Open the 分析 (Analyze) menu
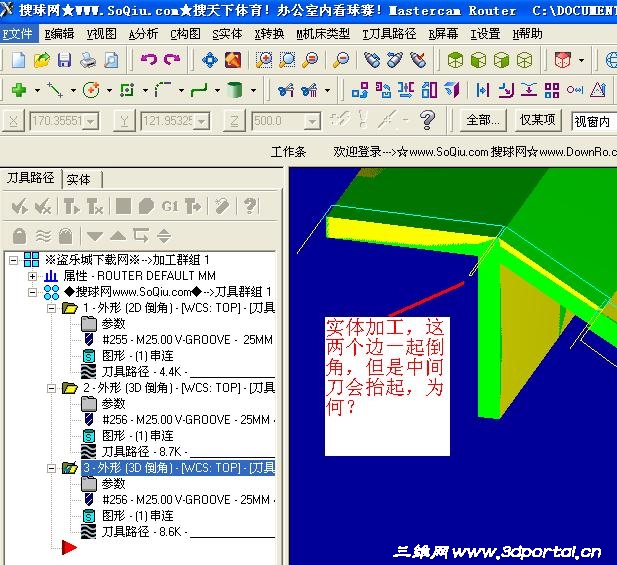 click(x=143, y=34)
